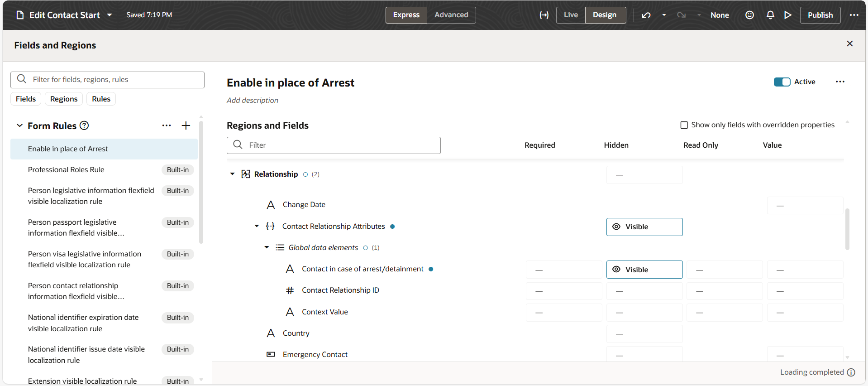Collapse Contact Relationship Attributes
The height and width of the screenshot is (386, 868).
[257, 226]
